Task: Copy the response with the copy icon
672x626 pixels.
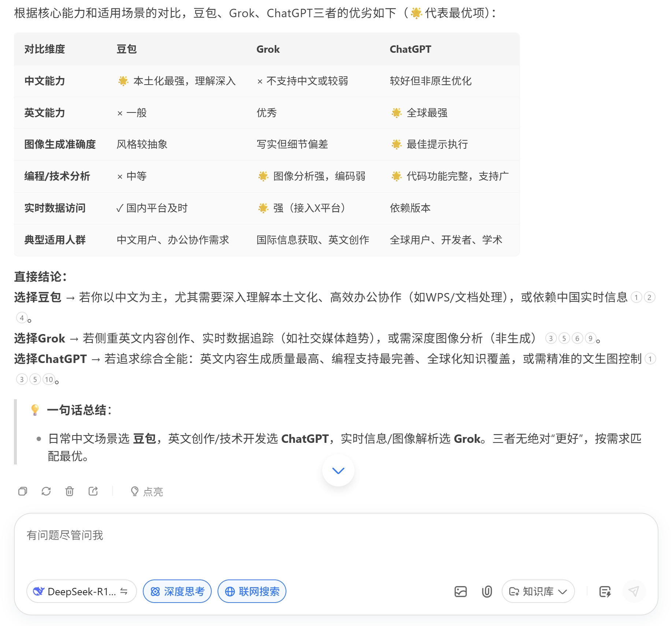Action: point(23,491)
